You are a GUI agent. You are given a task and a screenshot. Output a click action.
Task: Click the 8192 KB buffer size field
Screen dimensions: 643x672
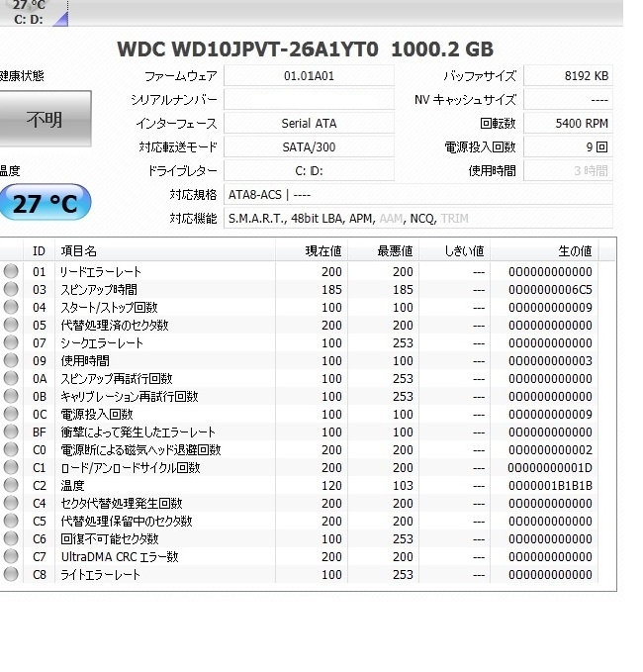(568, 76)
